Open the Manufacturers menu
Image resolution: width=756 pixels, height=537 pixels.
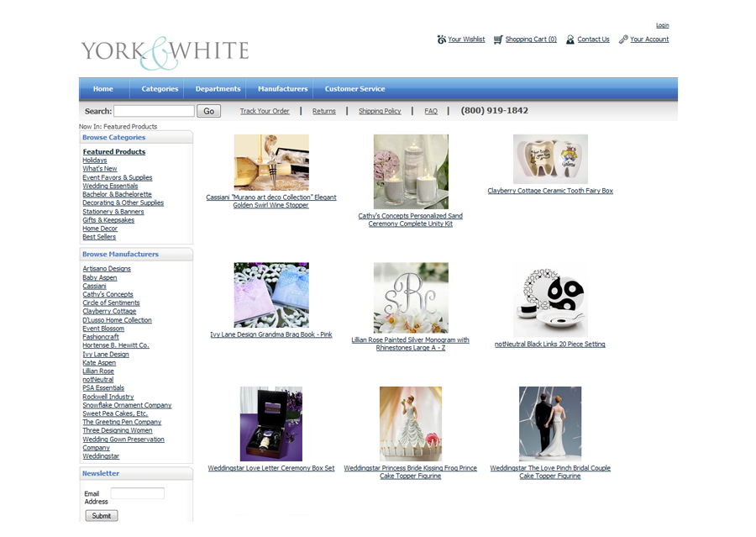282,89
